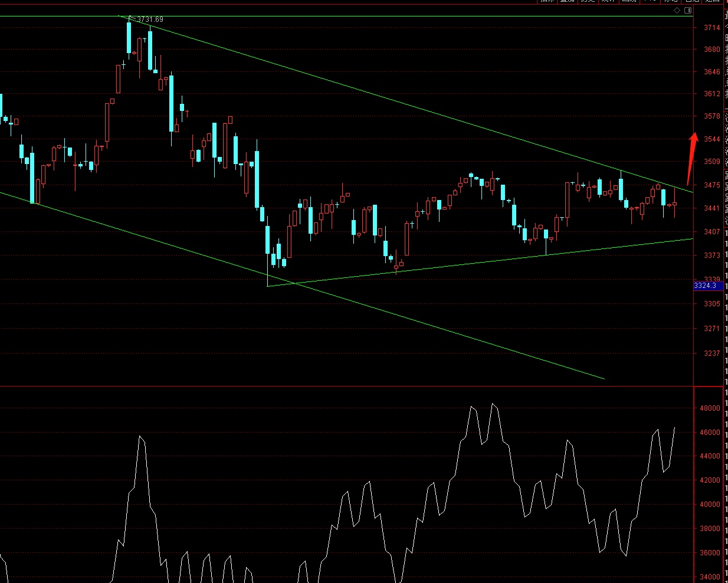Click the 40000 indicator axis label

coord(710,505)
